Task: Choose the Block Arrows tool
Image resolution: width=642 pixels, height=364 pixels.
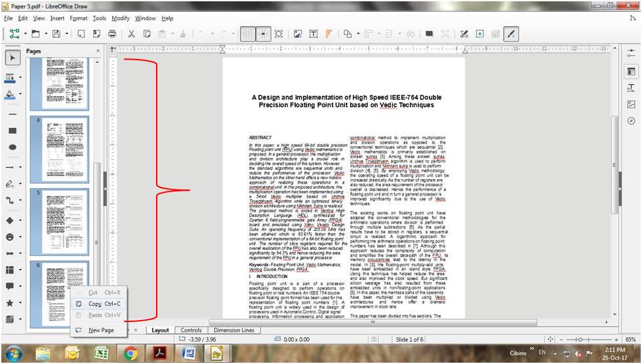Action: click(x=10, y=253)
